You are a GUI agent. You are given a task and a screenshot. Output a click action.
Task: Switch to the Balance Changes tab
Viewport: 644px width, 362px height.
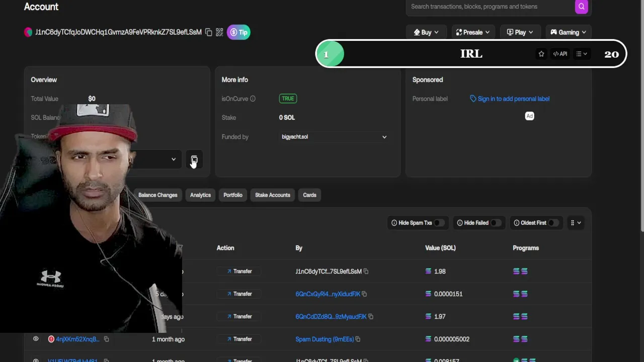[x=157, y=195]
